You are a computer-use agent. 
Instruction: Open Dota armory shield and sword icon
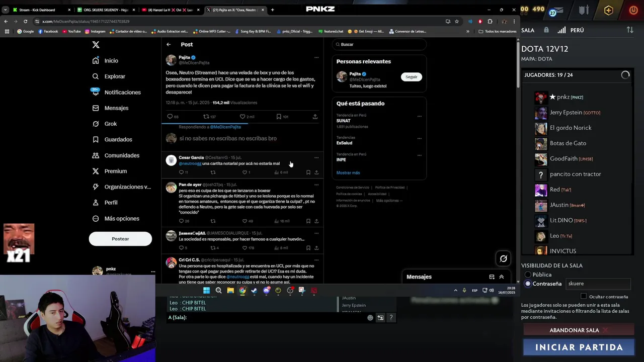(x=584, y=10)
